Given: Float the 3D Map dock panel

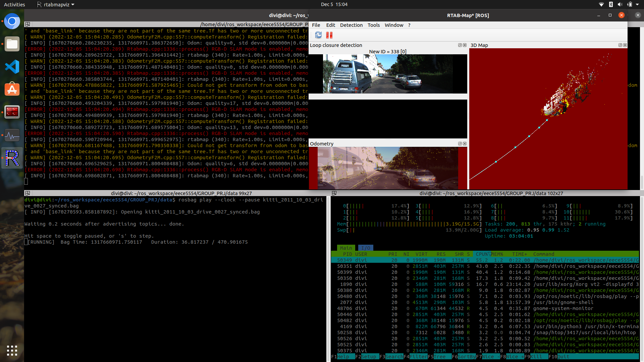Looking at the screenshot, I should [620, 45].
